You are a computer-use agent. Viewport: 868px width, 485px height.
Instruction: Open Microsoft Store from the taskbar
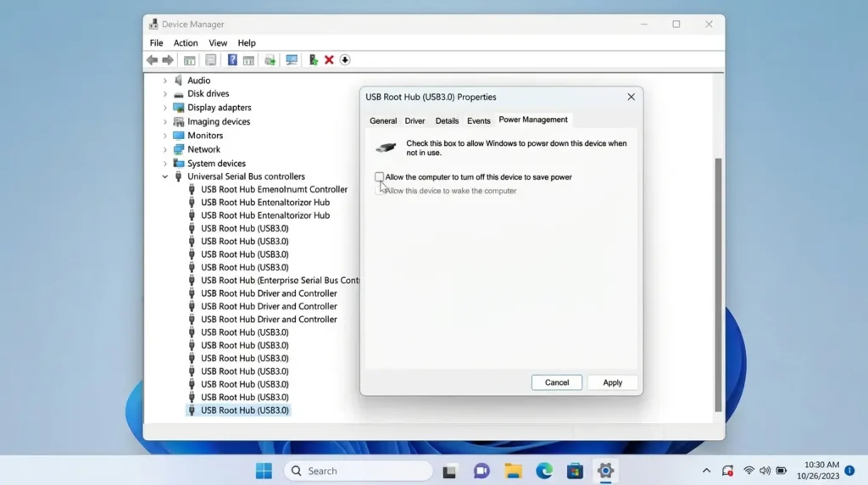pyautogui.click(x=575, y=471)
